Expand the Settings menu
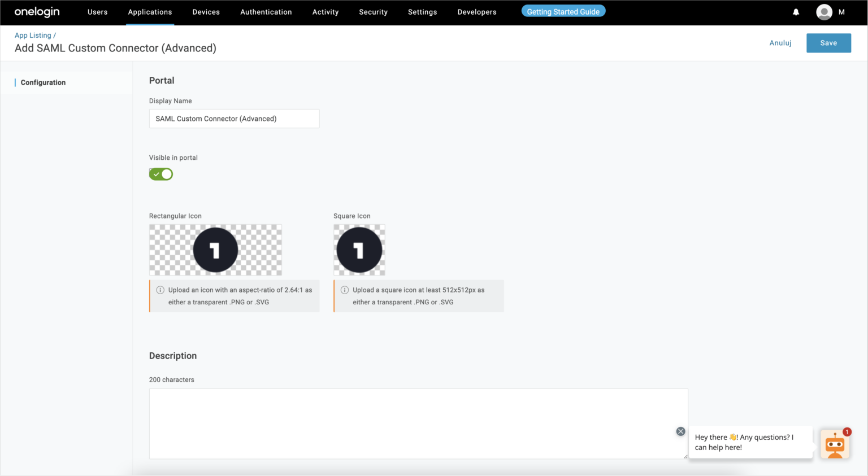 (x=422, y=12)
